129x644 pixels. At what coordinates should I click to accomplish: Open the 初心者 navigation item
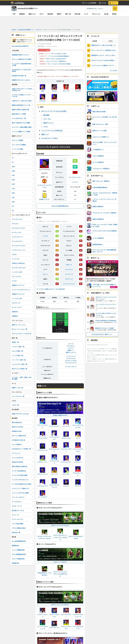point(106,14)
